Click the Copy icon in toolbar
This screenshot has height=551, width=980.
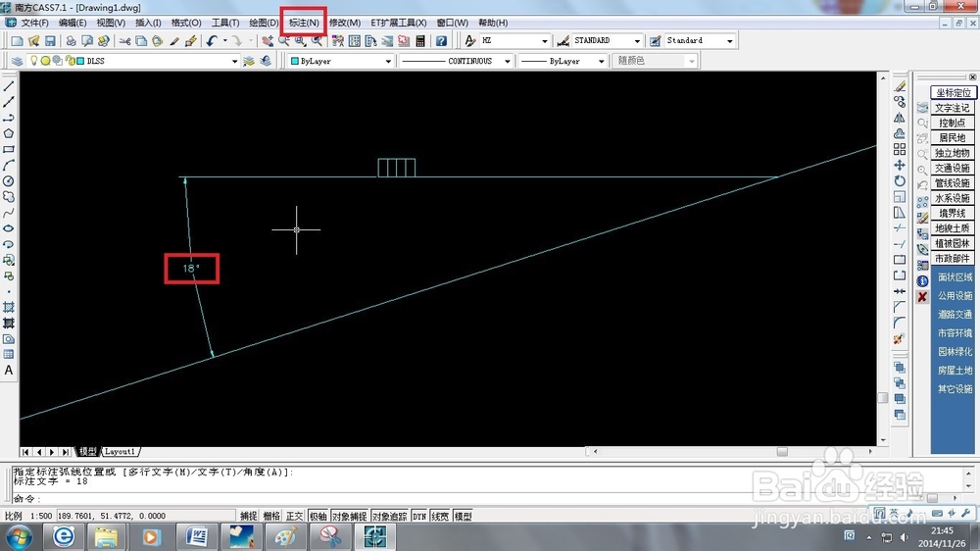(x=141, y=41)
